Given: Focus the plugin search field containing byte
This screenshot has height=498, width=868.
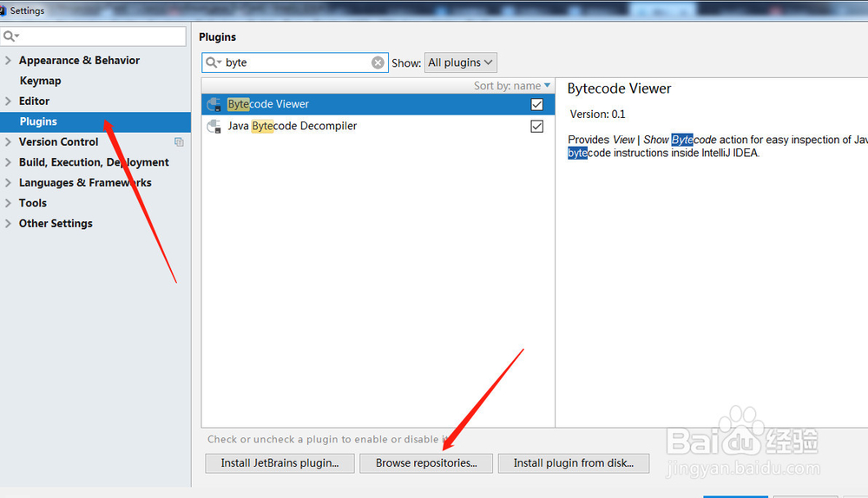Looking at the screenshot, I should click(295, 62).
